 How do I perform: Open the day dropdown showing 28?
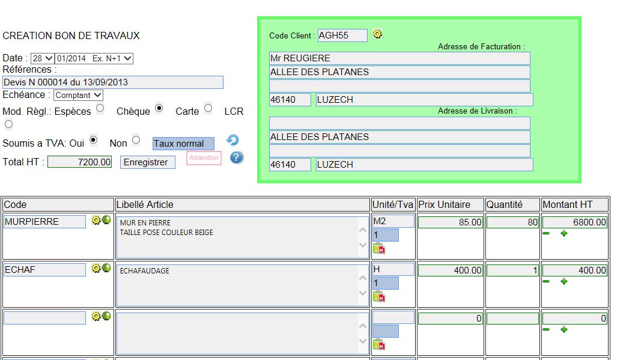pyautogui.click(x=42, y=58)
